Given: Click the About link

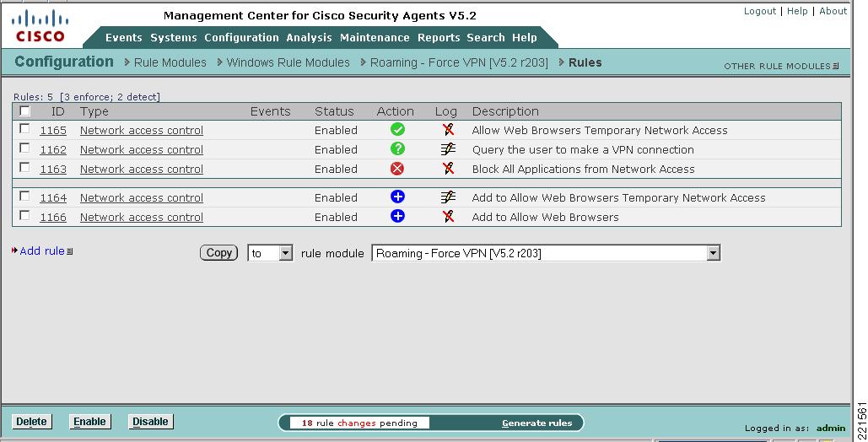Looking at the screenshot, I should (x=833, y=11).
